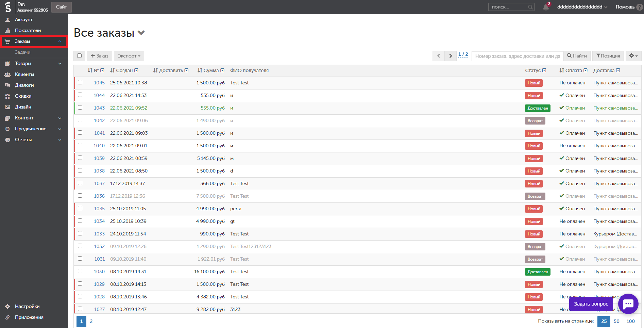The width and height of the screenshot is (644, 328).
Task: Add a new order with + Заказ
Action: click(99, 56)
